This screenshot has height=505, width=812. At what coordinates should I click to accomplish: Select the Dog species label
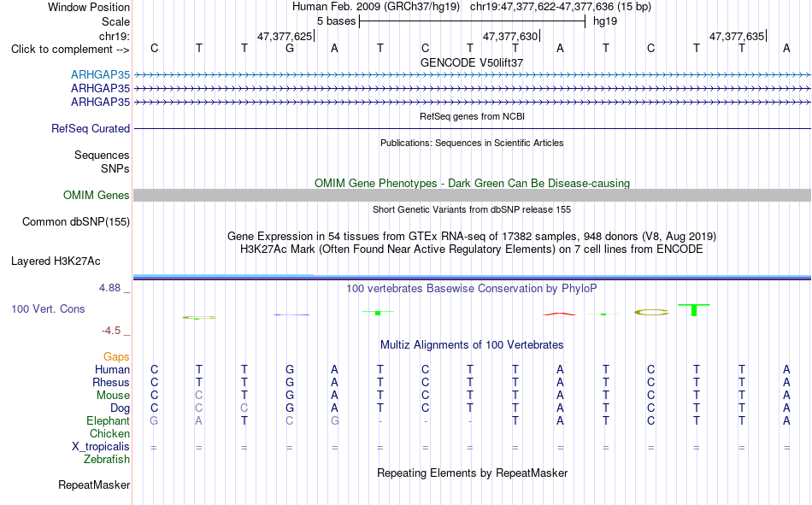coord(120,408)
